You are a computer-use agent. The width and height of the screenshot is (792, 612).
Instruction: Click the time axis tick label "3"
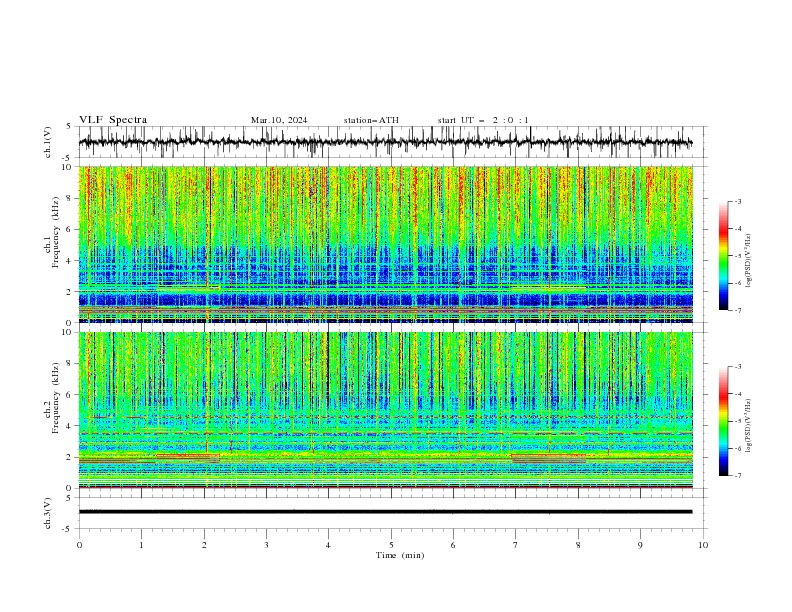pyautogui.click(x=266, y=545)
